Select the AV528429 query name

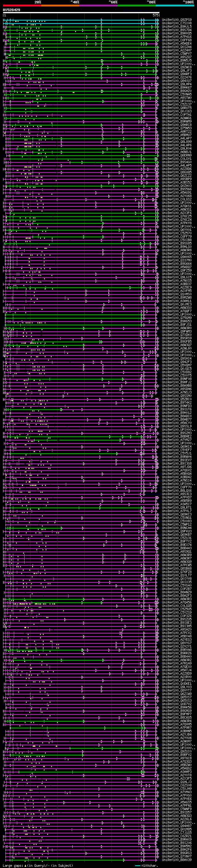11,10
